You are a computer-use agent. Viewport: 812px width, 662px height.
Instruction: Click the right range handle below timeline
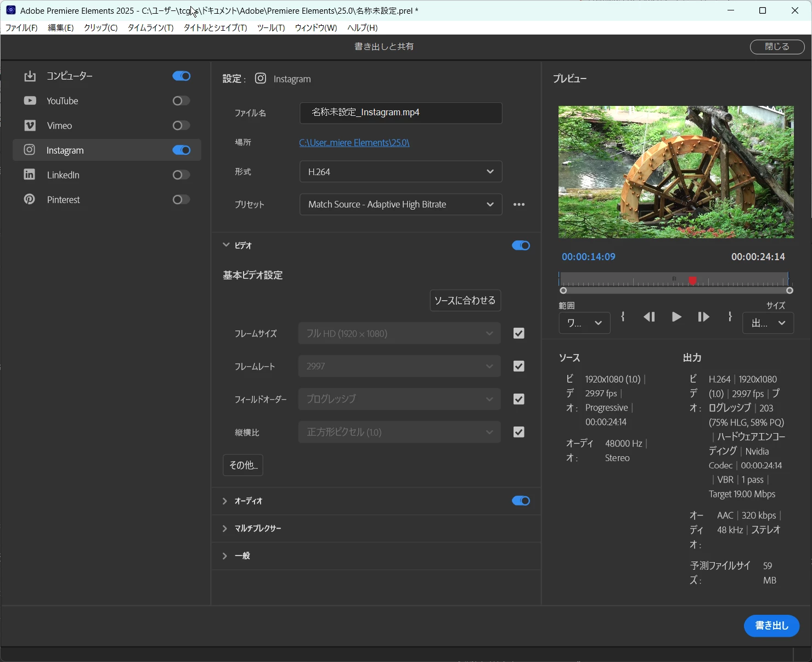coord(790,290)
